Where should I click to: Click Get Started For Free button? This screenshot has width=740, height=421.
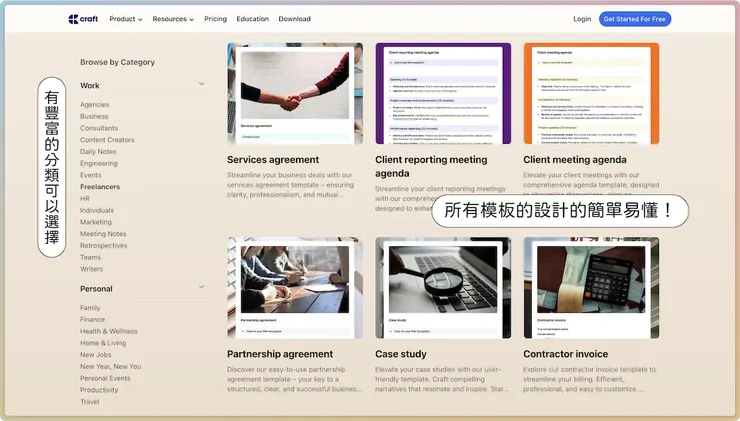tap(635, 19)
